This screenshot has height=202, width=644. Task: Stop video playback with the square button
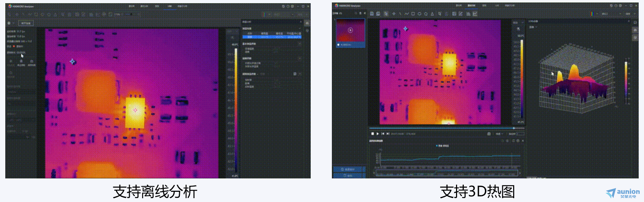click(372, 134)
